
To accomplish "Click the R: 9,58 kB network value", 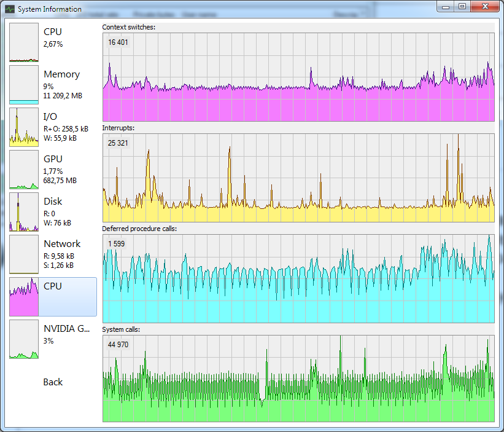I will [59, 256].
